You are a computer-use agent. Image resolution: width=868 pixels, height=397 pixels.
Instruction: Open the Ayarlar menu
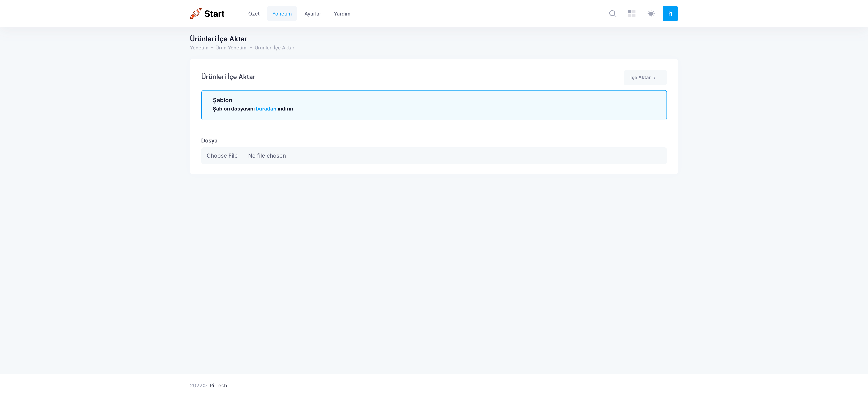point(312,14)
